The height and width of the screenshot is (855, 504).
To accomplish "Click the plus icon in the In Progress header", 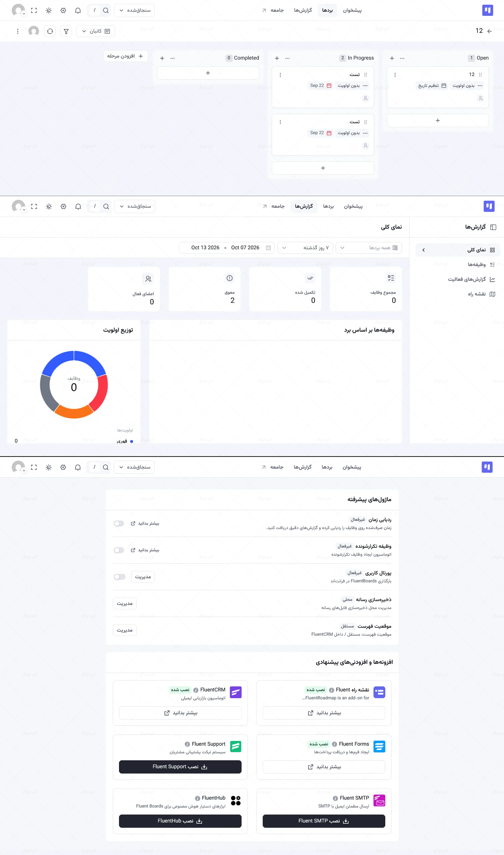I will click(x=277, y=58).
